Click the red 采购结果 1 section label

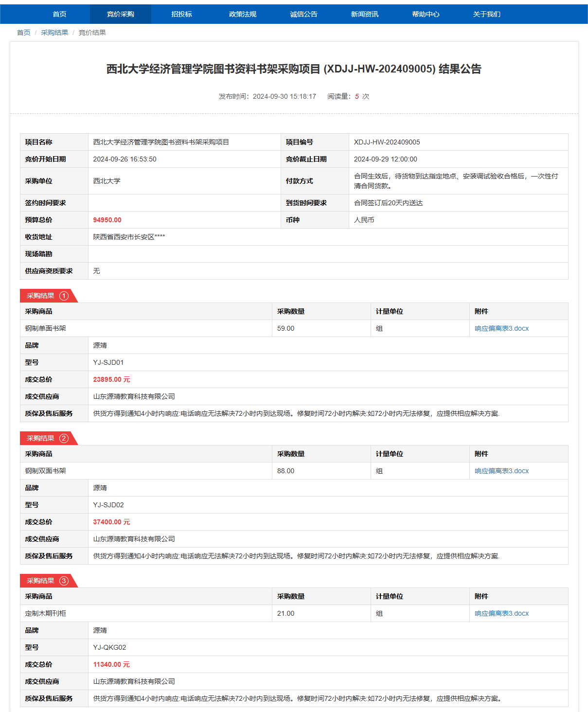[x=47, y=296]
